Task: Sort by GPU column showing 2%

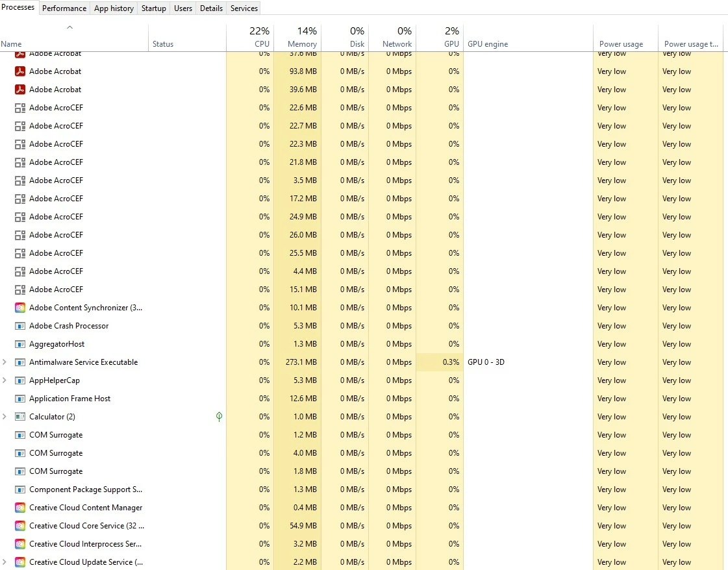Action: tap(440, 37)
